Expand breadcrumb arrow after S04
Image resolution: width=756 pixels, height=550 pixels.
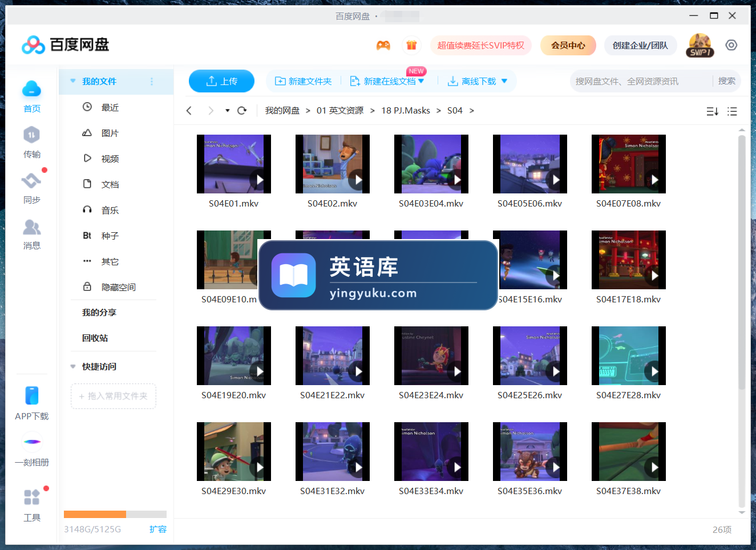472,111
